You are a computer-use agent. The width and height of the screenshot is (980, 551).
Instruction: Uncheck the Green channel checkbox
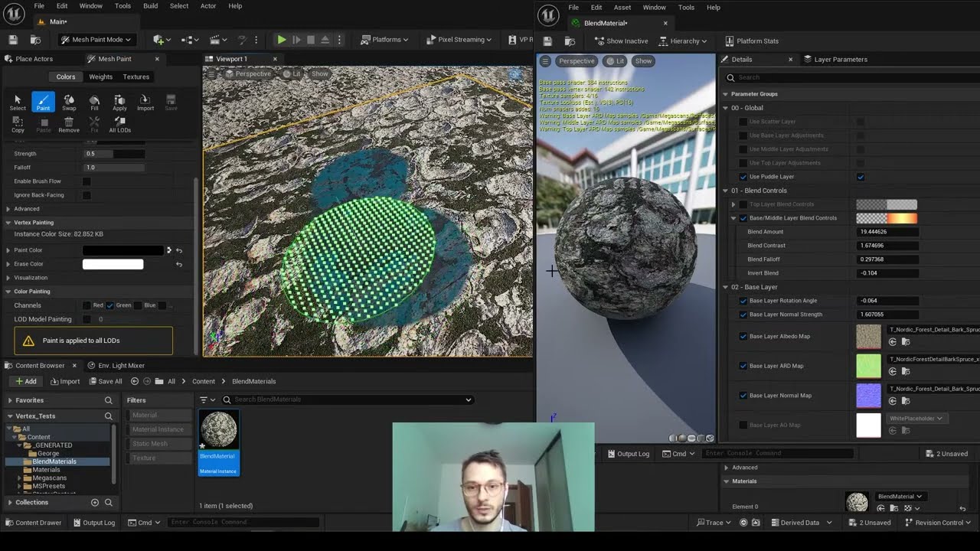tap(110, 305)
